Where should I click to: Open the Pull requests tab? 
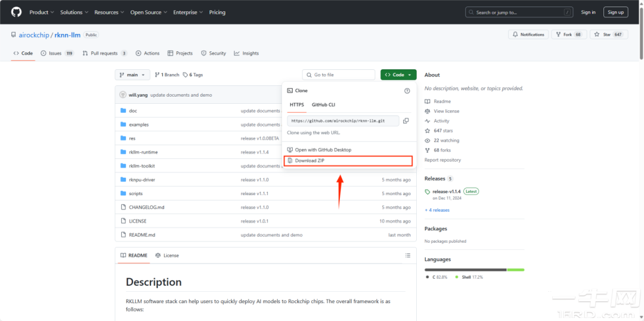click(105, 54)
